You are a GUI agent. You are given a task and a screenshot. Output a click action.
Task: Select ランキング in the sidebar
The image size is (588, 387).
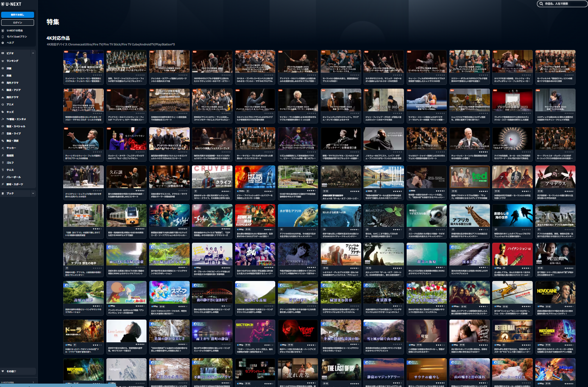[12, 61]
